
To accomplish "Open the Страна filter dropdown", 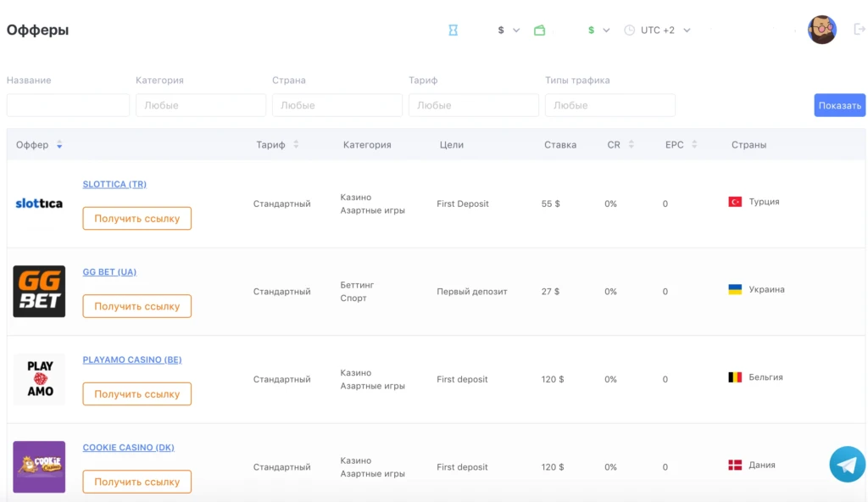I will tap(337, 105).
